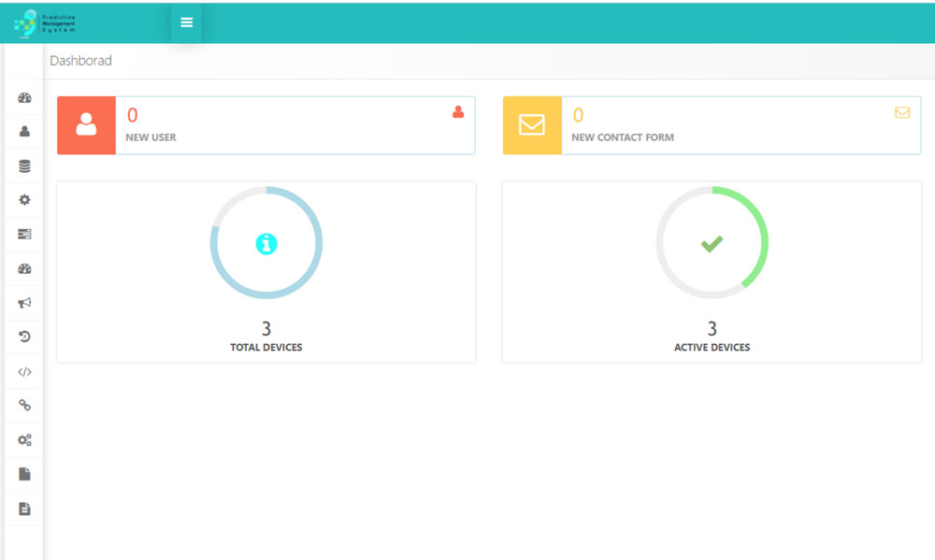Open the code editor </> icon

[23, 371]
